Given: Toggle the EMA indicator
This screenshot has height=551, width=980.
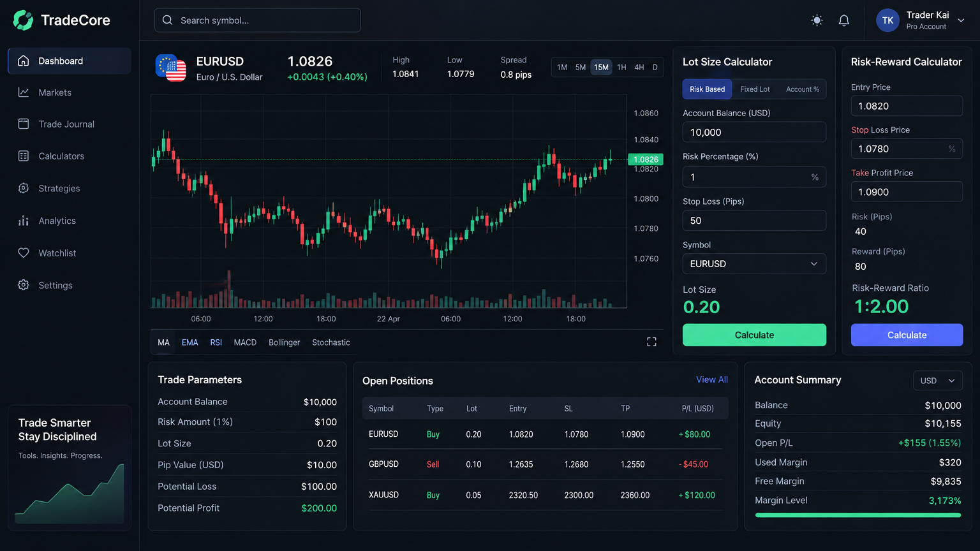Looking at the screenshot, I should click(x=190, y=342).
